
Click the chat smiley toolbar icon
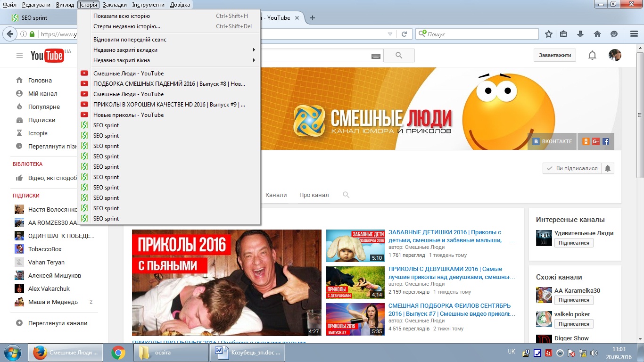(x=614, y=34)
